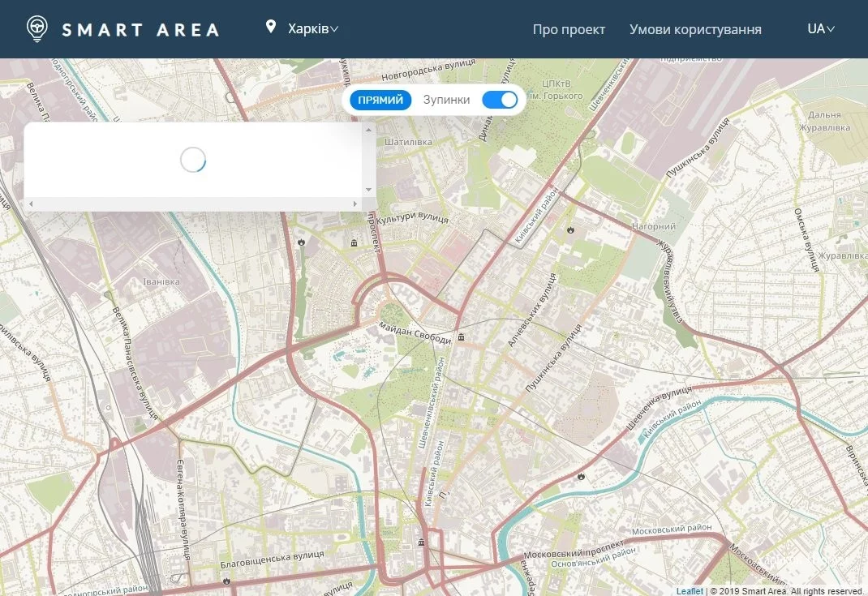
Task: Go to Умови користування in the header
Action: [695, 29]
